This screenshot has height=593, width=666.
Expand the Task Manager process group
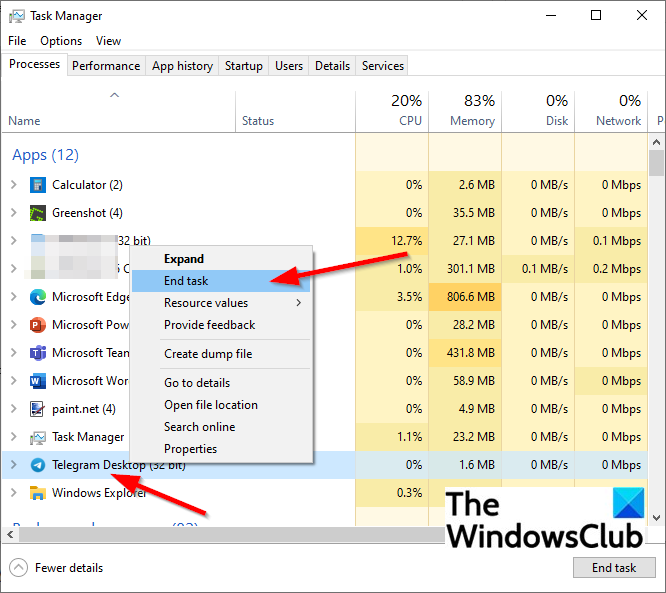[x=14, y=437]
